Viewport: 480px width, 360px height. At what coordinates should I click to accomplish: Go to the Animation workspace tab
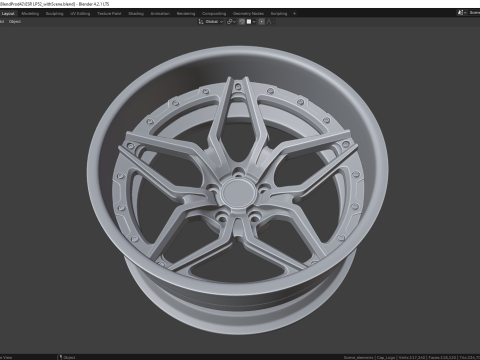160,14
